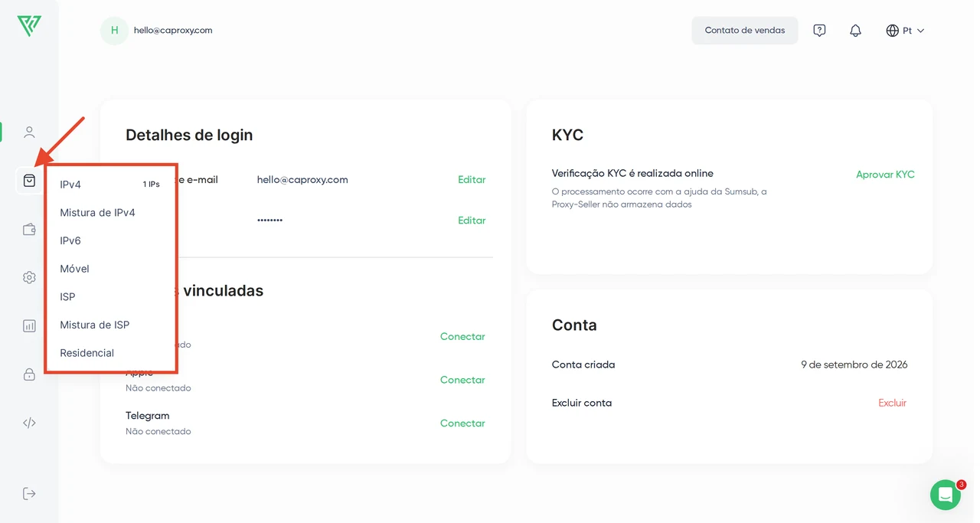Open the API code brackets icon
Image resolution: width=980 pixels, height=523 pixels.
tap(29, 423)
